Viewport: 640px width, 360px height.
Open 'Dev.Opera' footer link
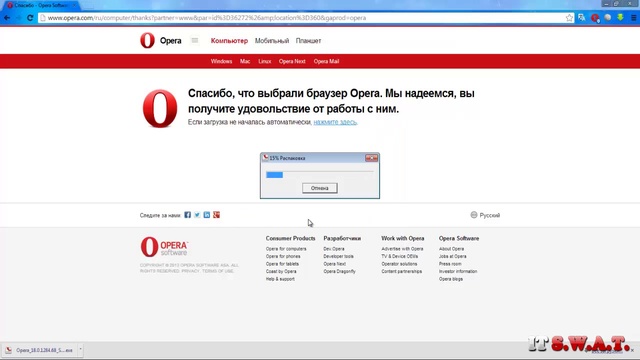[x=334, y=249]
